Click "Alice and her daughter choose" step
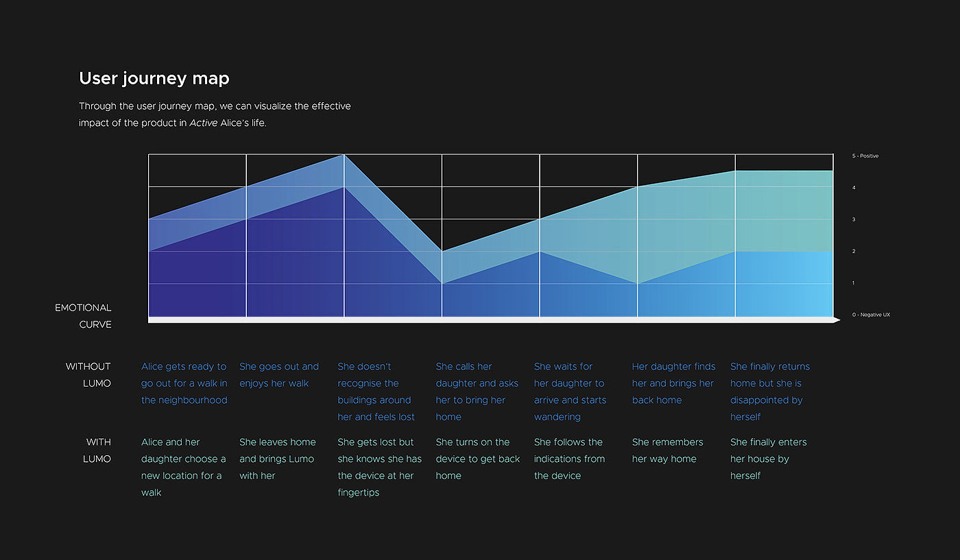960x560 pixels. coord(183,467)
